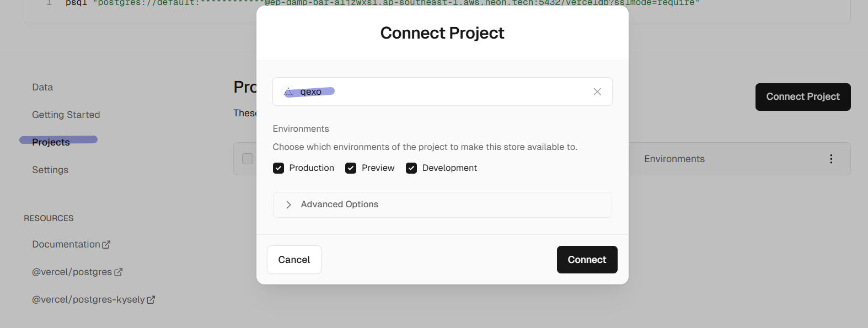
Task: Click the Documentation external link icon
Action: (106, 244)
